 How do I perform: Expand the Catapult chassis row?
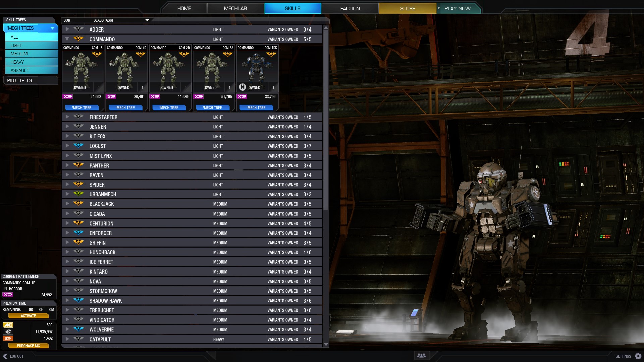click(67, 339)
